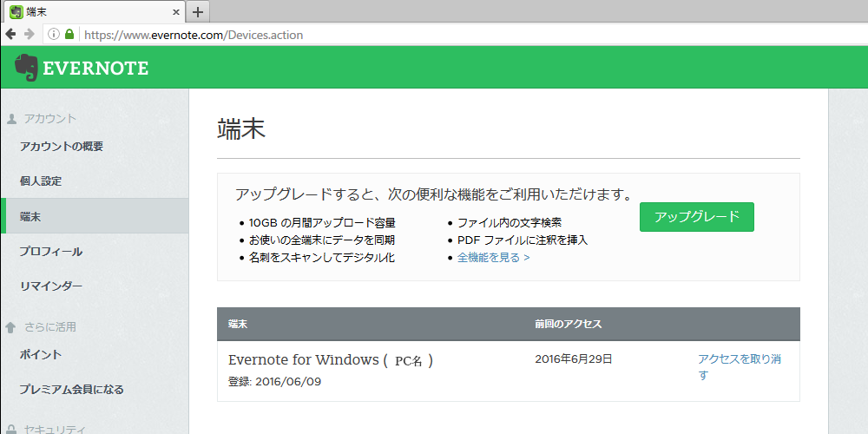Open アカウントの概要 in sidebar
Screen dimensions: 868x434
coord(62,147)
